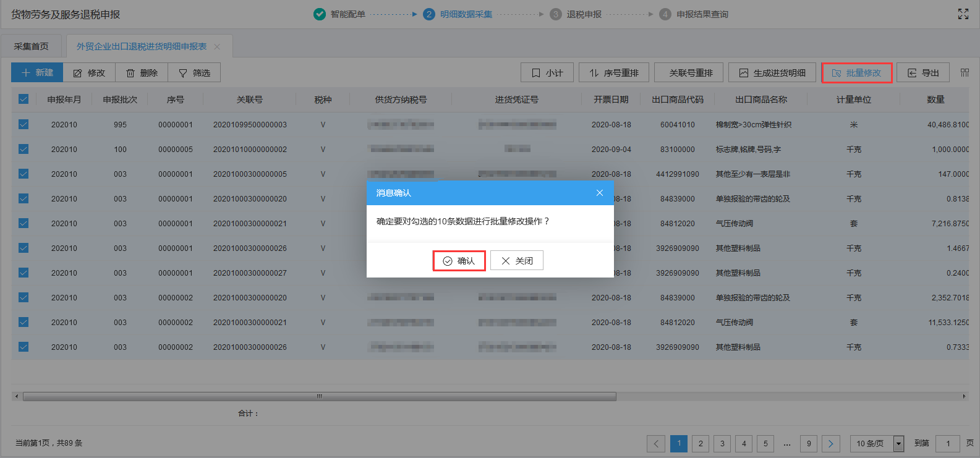The width and height of the screenshot is (980, 458).
Task: Click the 修改 toolbar button
Action: pyautogui.click(x=89, y=73)
